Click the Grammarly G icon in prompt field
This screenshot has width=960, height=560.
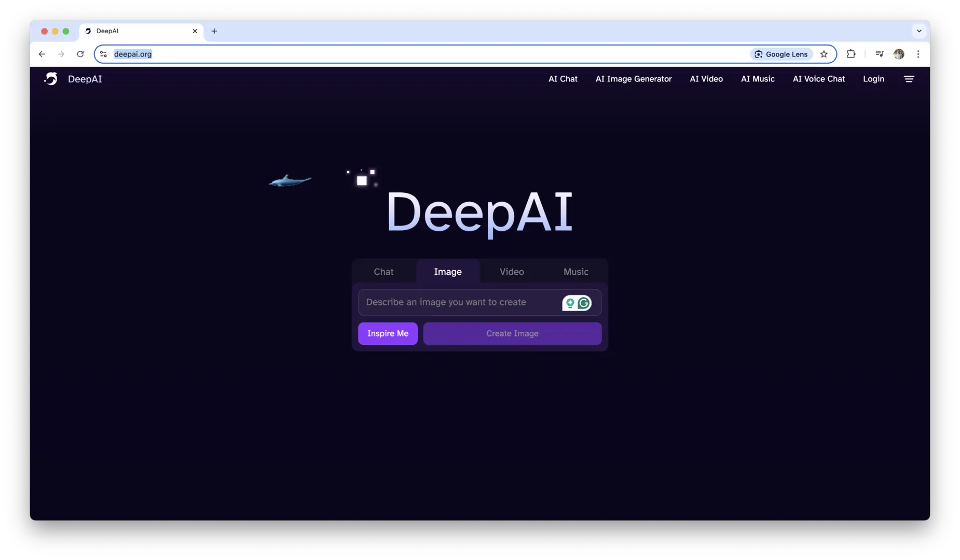[584, 303]
